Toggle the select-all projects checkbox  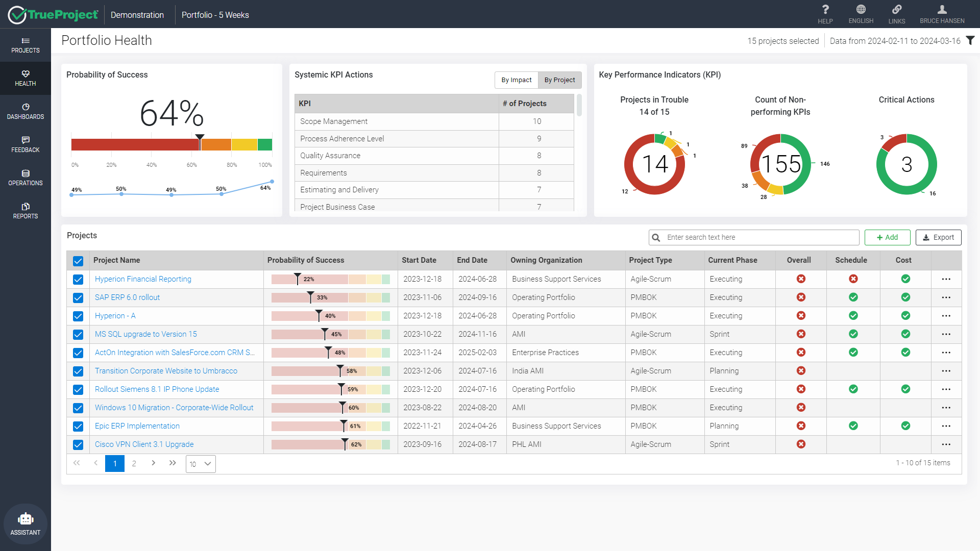78,261
